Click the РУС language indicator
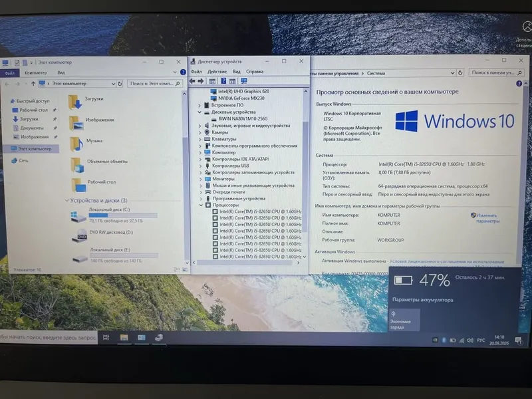 point(481,340)
